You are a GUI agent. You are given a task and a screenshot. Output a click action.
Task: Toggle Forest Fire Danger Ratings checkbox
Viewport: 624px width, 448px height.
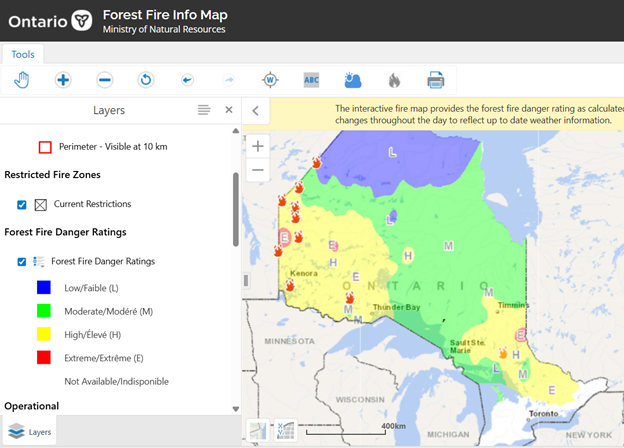pos(22,261)
